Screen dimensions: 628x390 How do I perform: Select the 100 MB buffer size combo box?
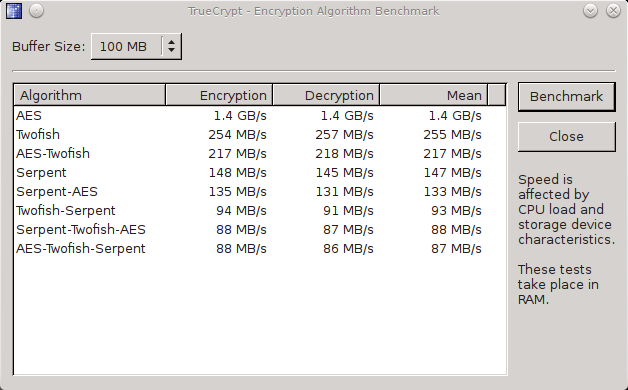[x=136, y=46]
